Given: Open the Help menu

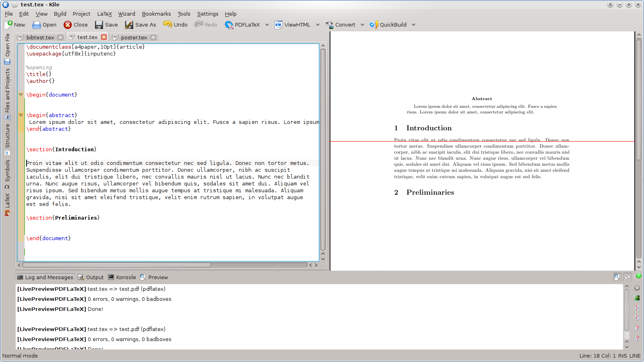Looking at the screenshot, I should coord(231,14).
